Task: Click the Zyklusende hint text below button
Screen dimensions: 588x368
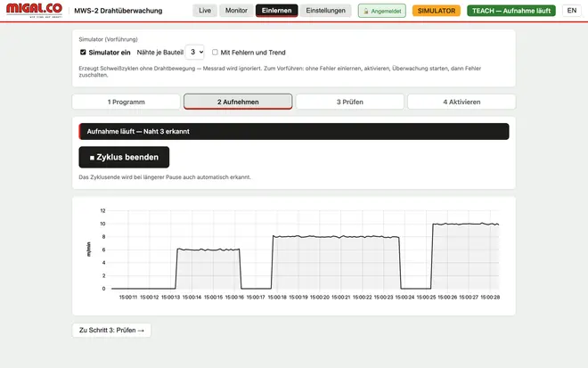Action: coord(165,177)
